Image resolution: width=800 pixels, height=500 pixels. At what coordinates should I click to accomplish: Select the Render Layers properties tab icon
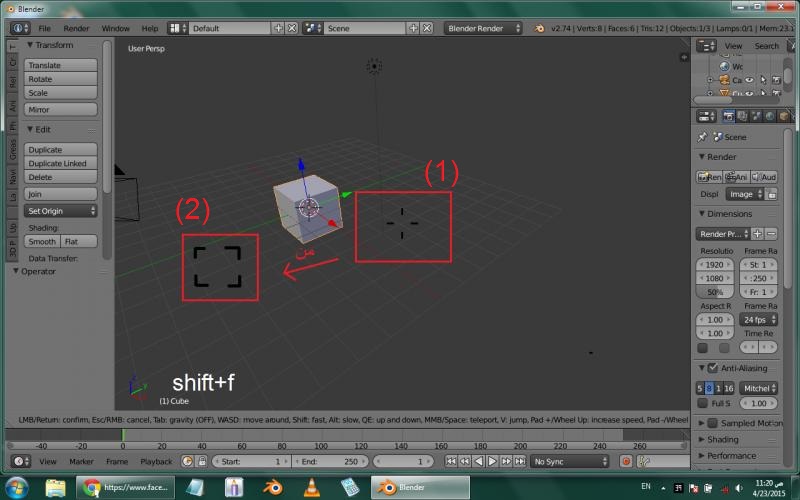742,116
